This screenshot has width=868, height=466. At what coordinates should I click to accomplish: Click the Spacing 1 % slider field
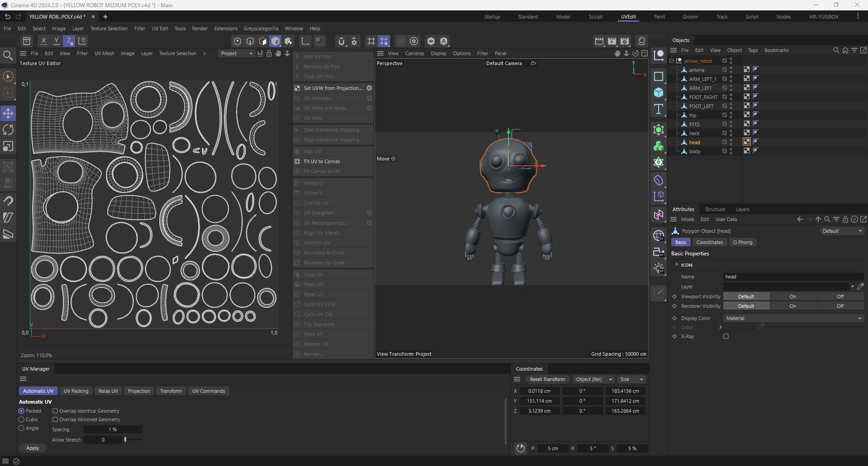[x=113, y=429]
